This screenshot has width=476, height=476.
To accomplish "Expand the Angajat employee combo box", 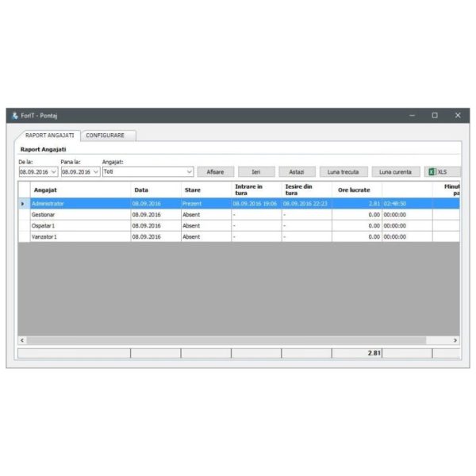I will [x=189, y=171].
